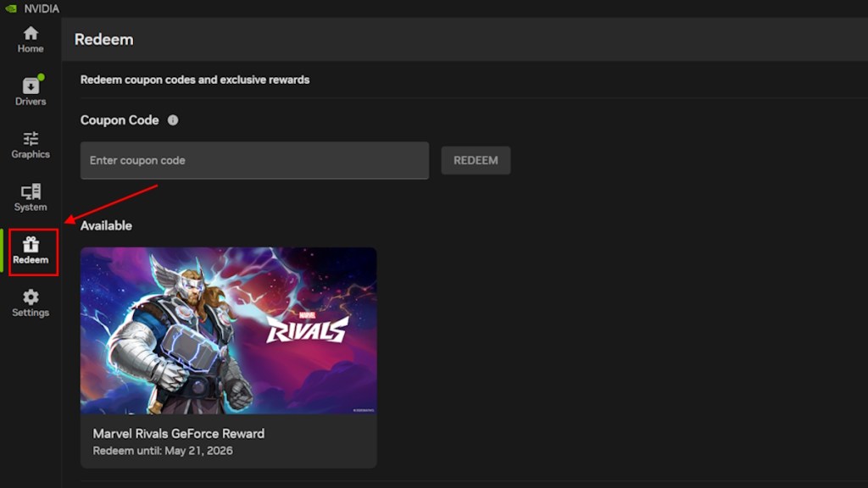This screenshot has height=488, width=868.
Task: Select the Graphics sliders icon
Action: pos(31,140)
